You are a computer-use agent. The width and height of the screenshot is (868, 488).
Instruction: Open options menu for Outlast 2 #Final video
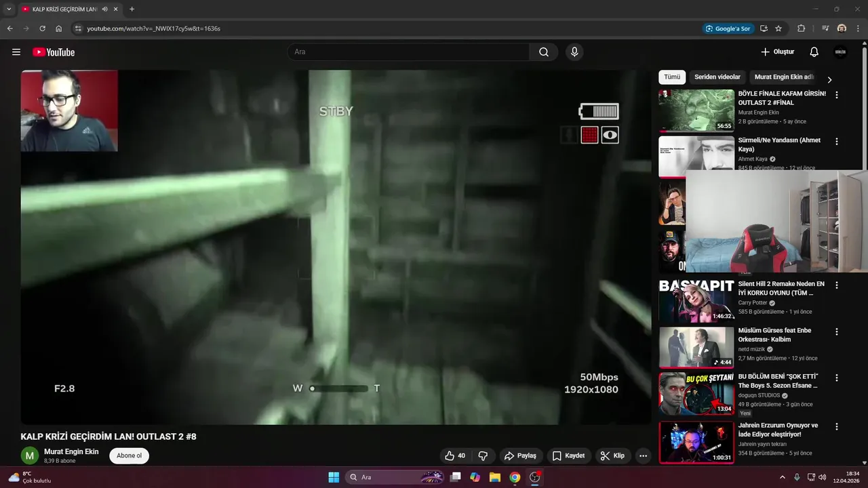pyautogui.click(x=837, y=96)
